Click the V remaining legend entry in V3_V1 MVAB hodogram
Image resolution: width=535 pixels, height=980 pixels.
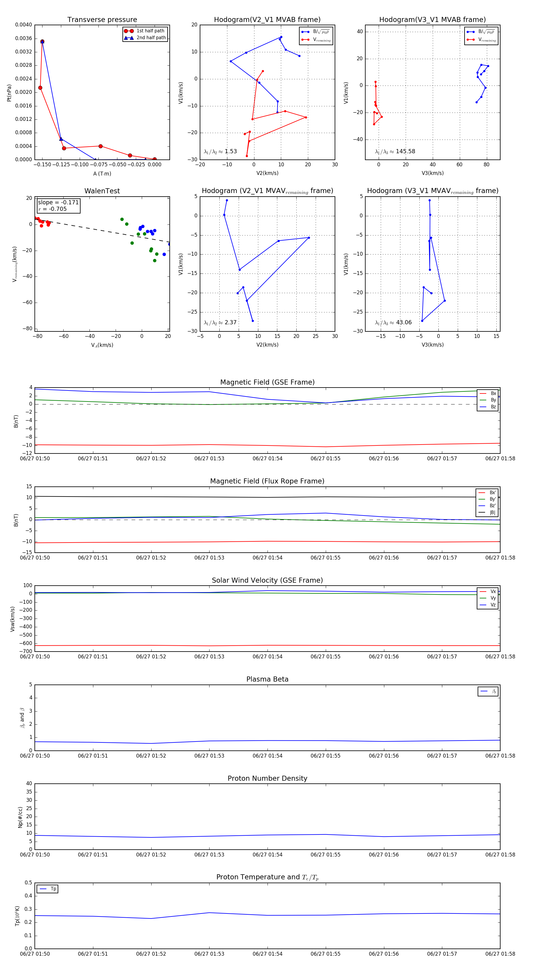481,39
